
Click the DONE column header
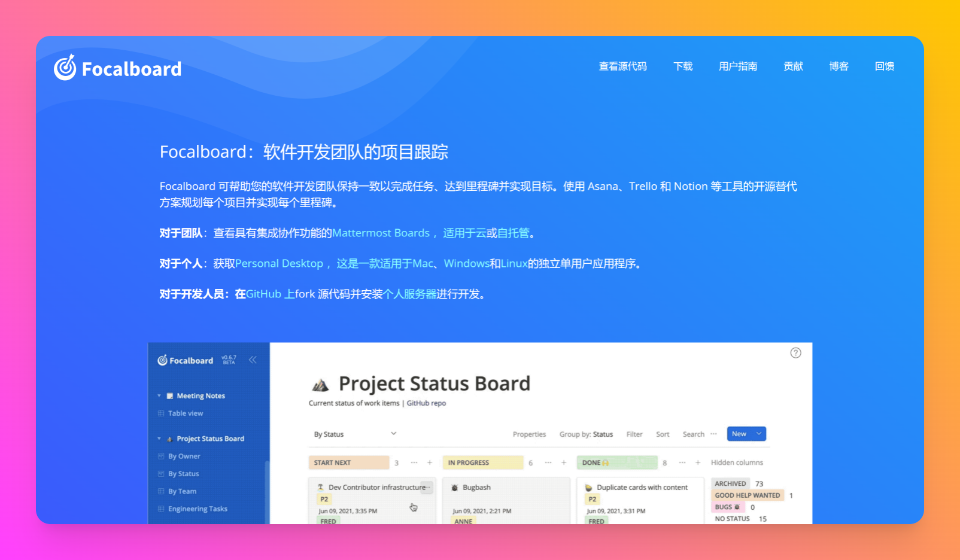(617, 462)
